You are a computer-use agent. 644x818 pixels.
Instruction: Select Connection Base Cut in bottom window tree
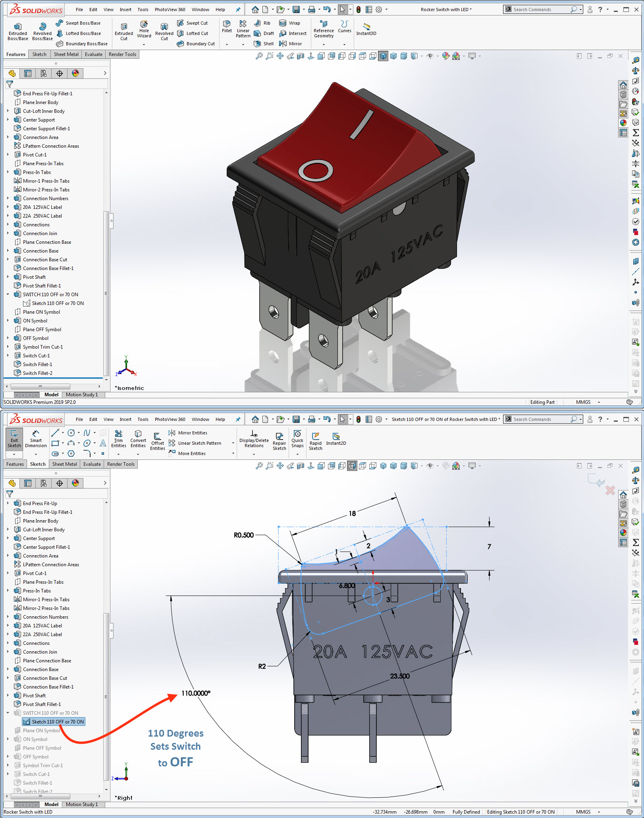[45, 678]
